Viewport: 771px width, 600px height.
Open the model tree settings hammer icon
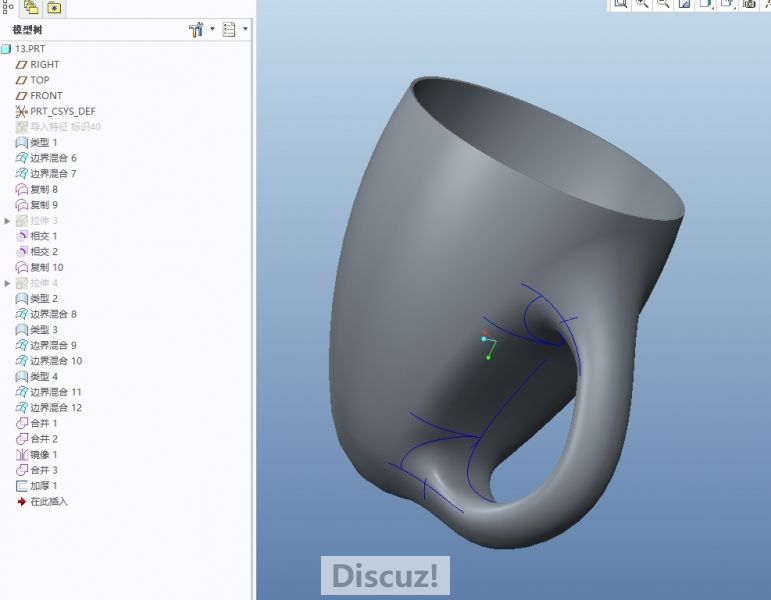tap(196, 30)
